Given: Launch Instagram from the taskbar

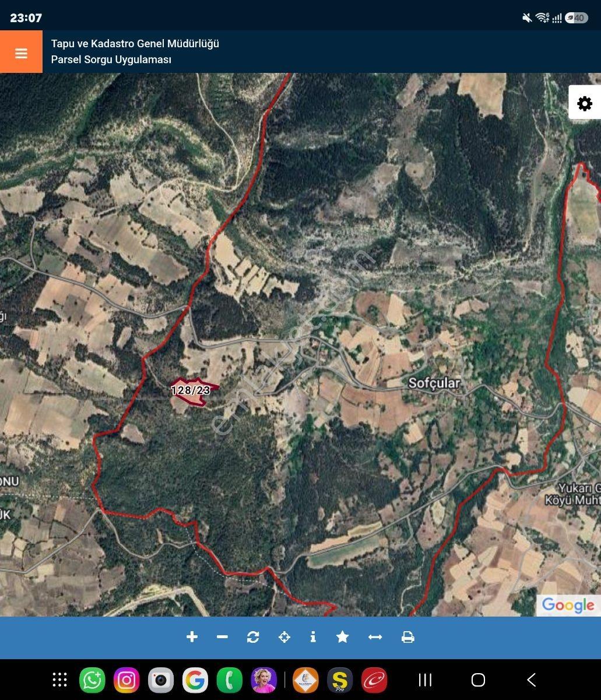Looking at the screenshot, I should [x=126, y=680].
